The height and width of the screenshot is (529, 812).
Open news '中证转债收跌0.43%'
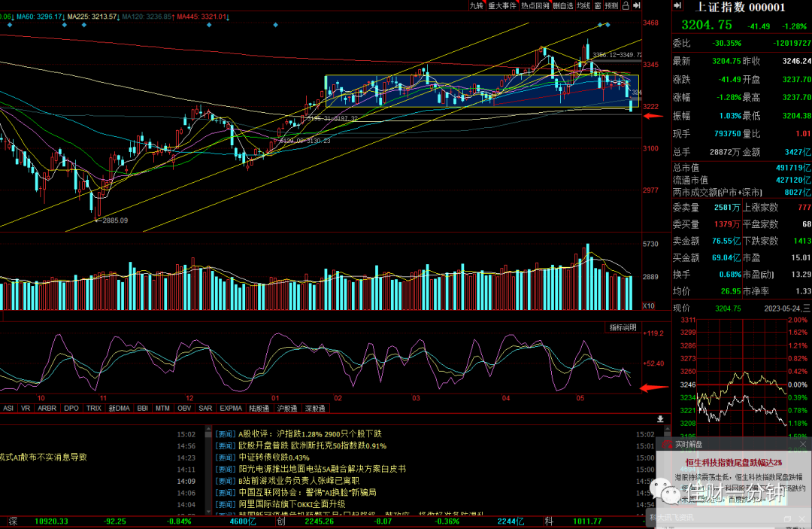[x=274, y=458]
